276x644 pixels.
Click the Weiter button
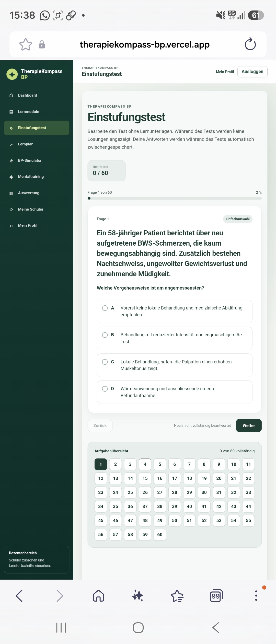(x=249, y=425)
